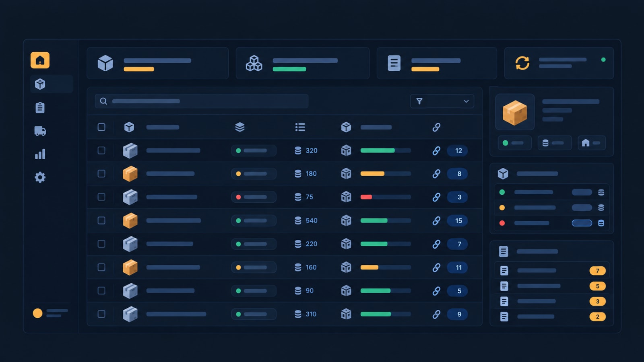
Task: Open the filter dropdown
Action: (442, 101)
